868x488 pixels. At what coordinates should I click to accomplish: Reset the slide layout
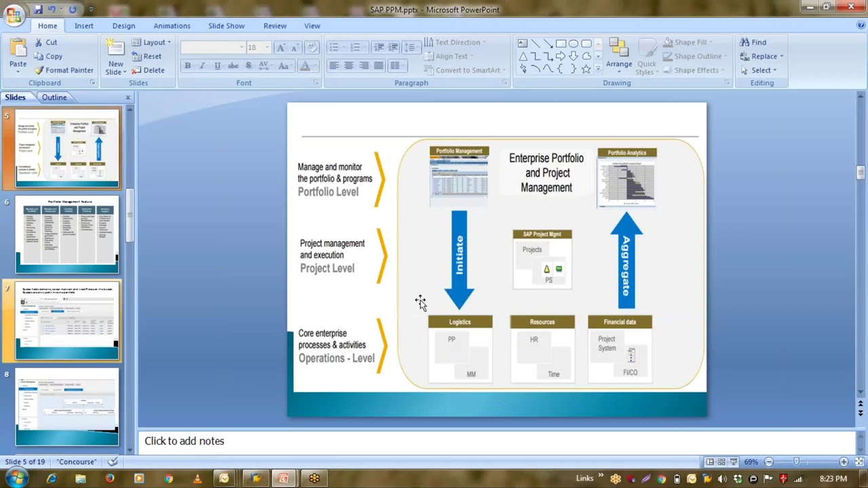[146, 56]
